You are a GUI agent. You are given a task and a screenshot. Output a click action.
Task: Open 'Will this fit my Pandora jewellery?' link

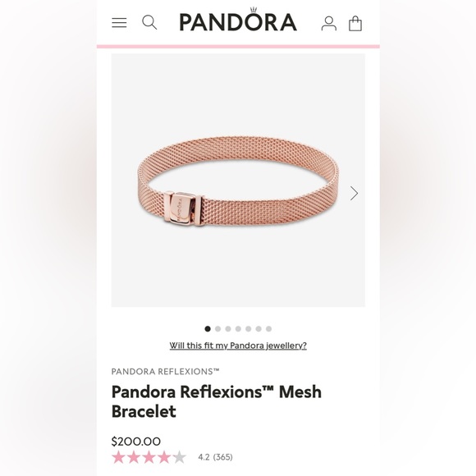tap(238, 346)
